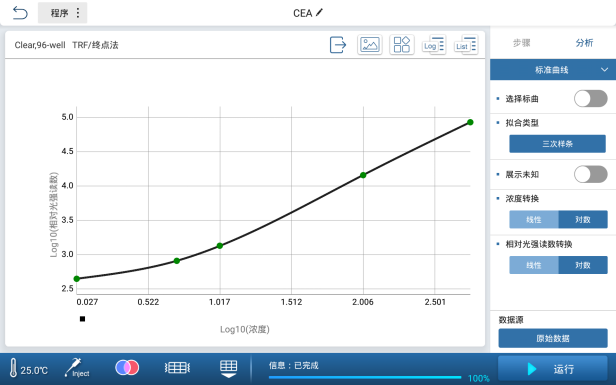Open the 三次样条 fit type selector
This screenshot has height=385, width=616.
click(x=557, y=144)
